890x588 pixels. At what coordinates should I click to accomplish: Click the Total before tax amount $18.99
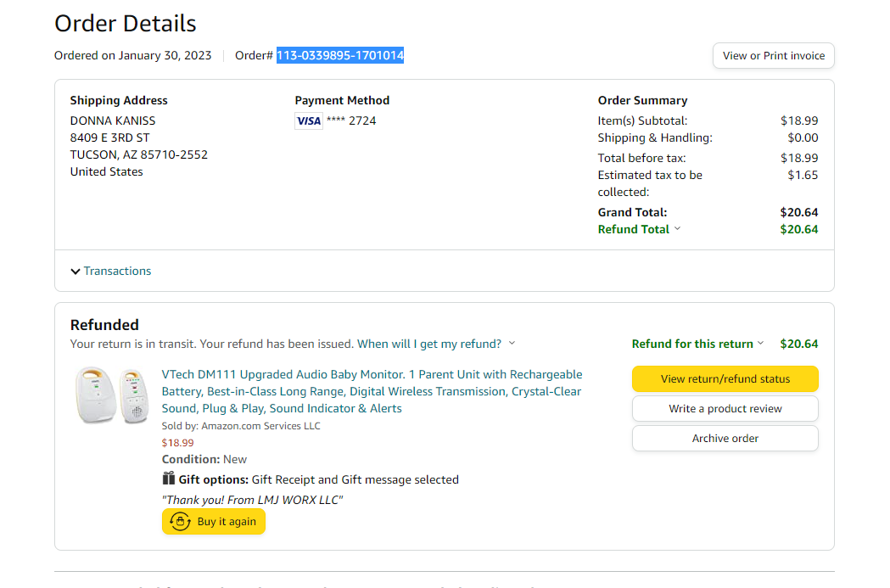[x=799, y=158]
